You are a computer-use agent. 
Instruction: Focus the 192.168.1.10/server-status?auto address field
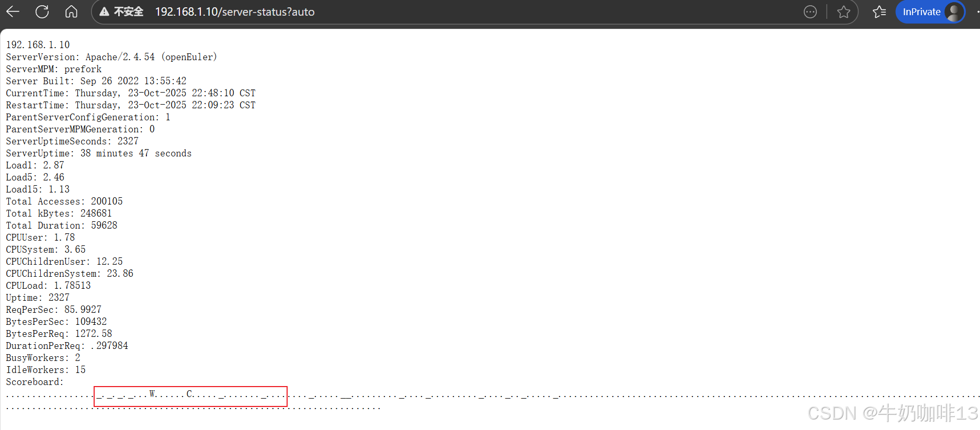click(x=235, y=12)
